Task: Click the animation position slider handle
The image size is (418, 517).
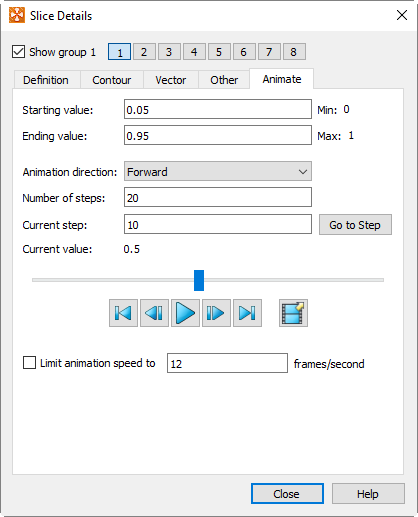Action: pos(199,280)
